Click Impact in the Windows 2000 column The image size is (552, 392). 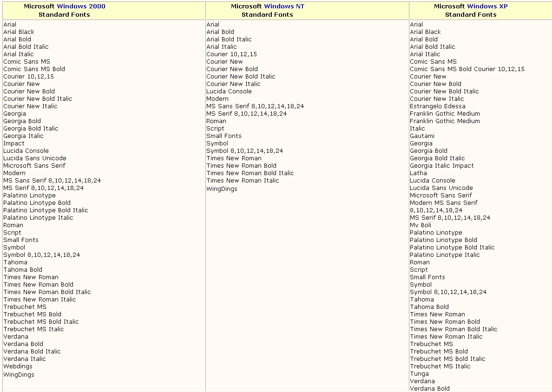coord(14,144)
